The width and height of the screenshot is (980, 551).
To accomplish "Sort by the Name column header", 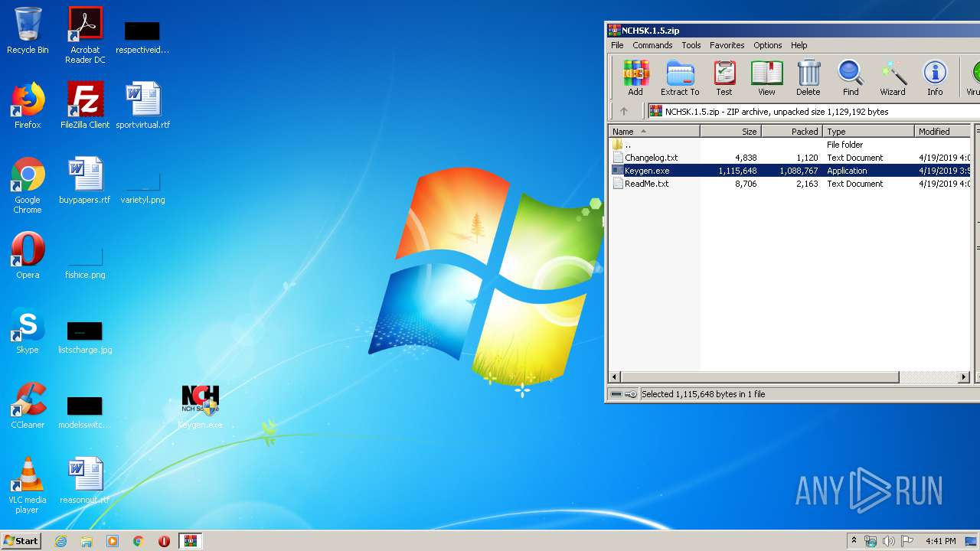I will coord(655,132).
